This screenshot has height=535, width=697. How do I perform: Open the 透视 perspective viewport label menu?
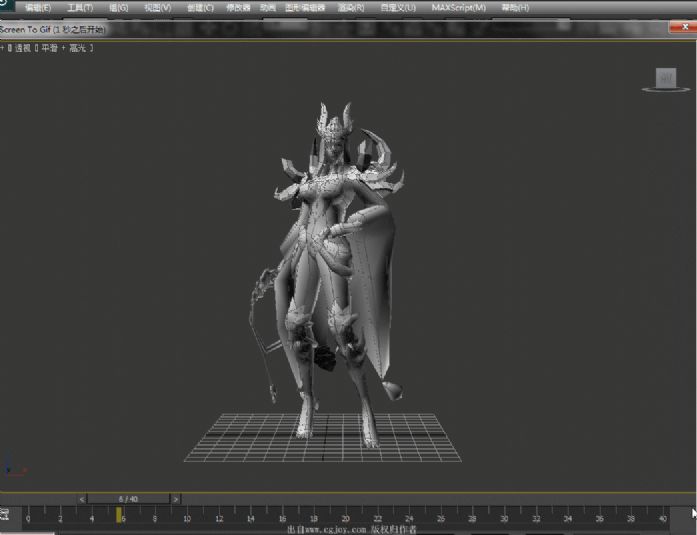point(23,48)
